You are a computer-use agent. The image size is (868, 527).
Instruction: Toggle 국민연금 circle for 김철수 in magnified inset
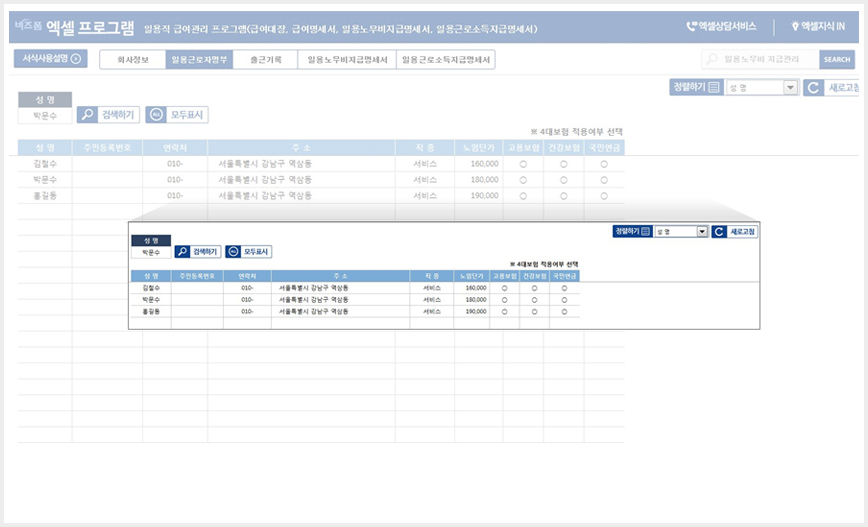(564, 288)
